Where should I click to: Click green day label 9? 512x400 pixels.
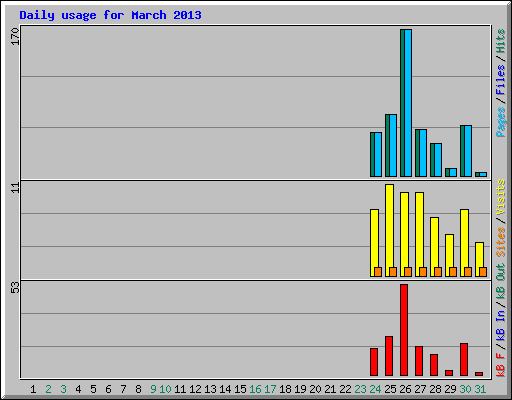tap(153, 389)
